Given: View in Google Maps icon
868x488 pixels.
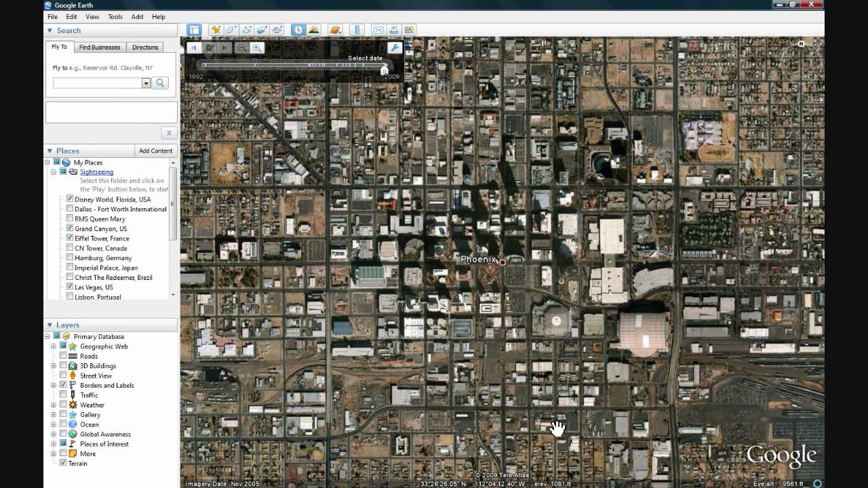Looking at the screenshot, I should tap(409, 30).
